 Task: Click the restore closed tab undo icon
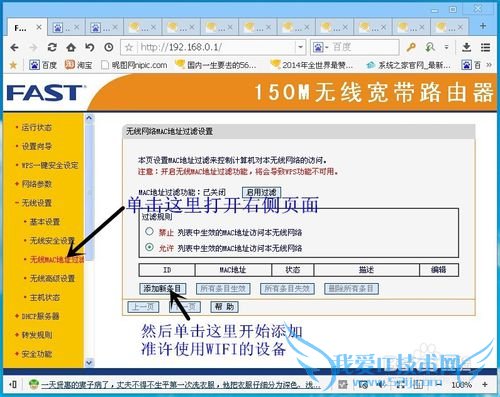[x=89, y=47]
